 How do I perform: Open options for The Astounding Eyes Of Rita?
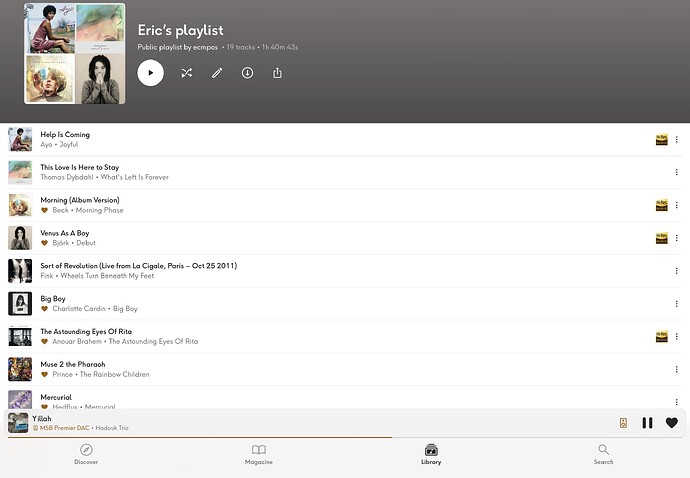pos(676,337)
